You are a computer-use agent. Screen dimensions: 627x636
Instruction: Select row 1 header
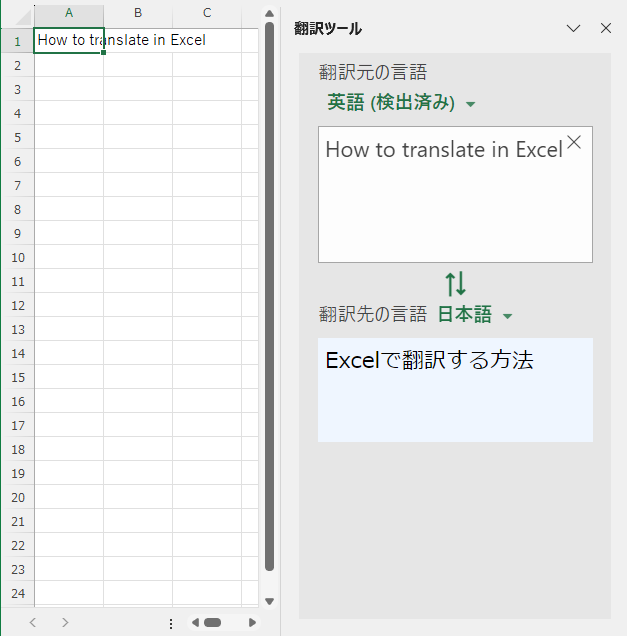coord(17,41)
